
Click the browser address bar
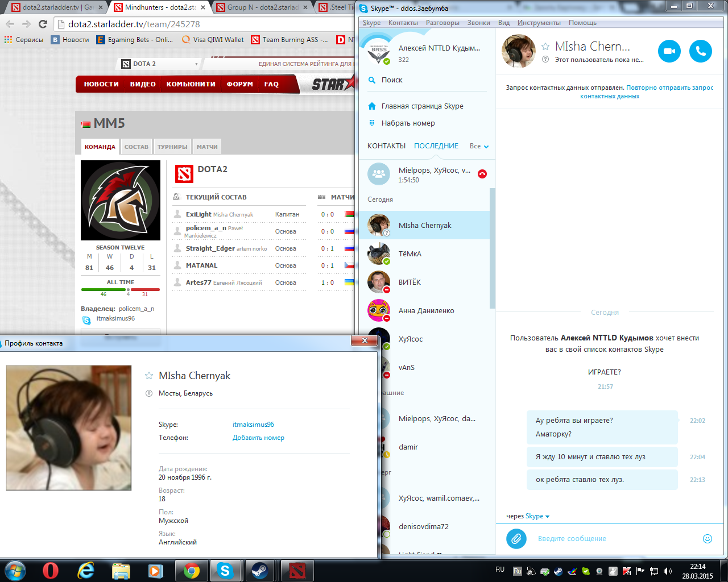(x=205, y=24)
